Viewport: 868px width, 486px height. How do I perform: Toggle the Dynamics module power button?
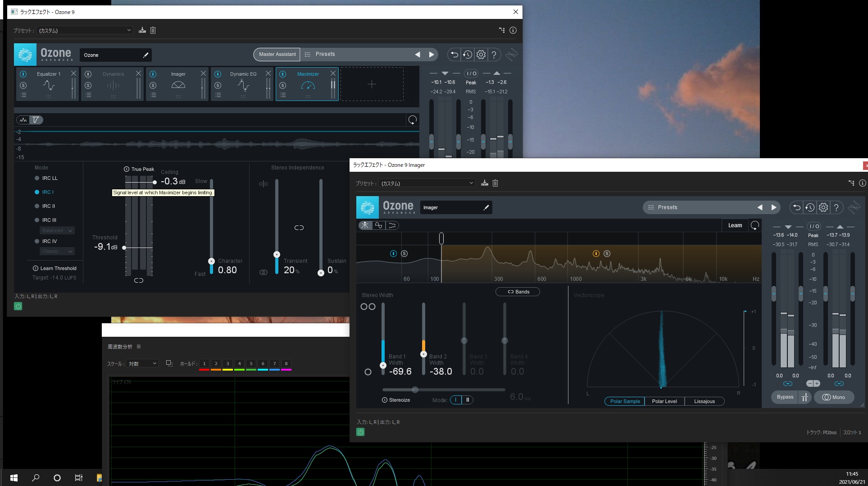pyautogui.click(x=88, y=74)
